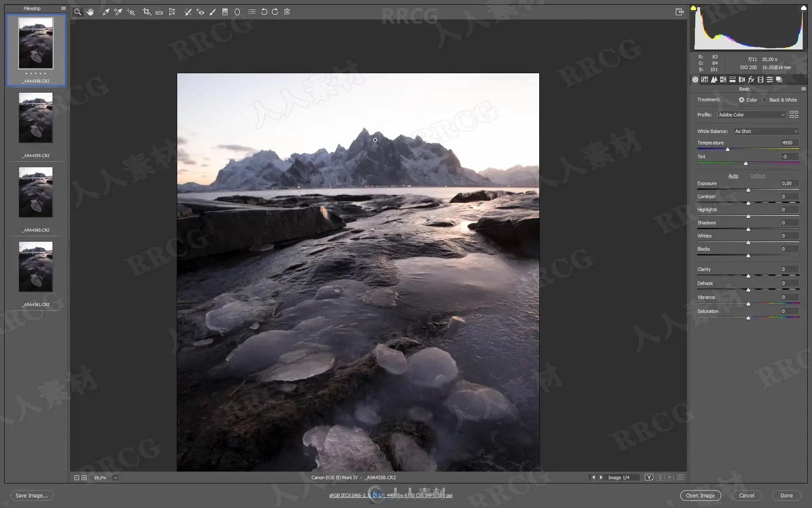Open the White Balance As Shot dropdown
Image resolution: width=812 pixels, height=508 pixels.
(x=766, y=131)
